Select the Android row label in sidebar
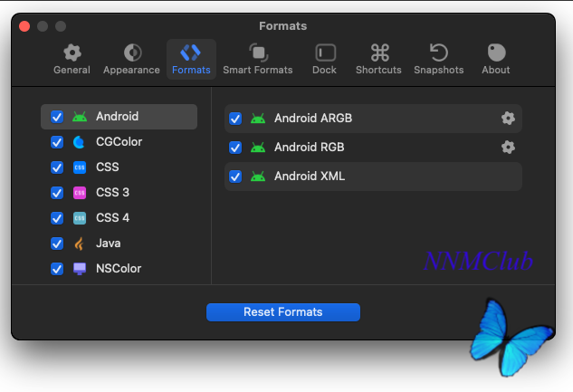The width and height of the screenshot is (573, 392). click(x=118, y=117)
